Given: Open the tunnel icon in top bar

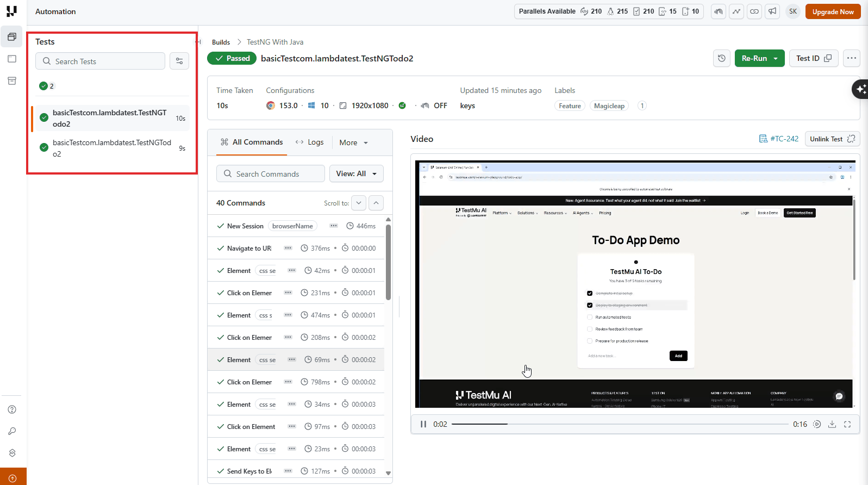Looking at the screenshot, I should 719,11.
